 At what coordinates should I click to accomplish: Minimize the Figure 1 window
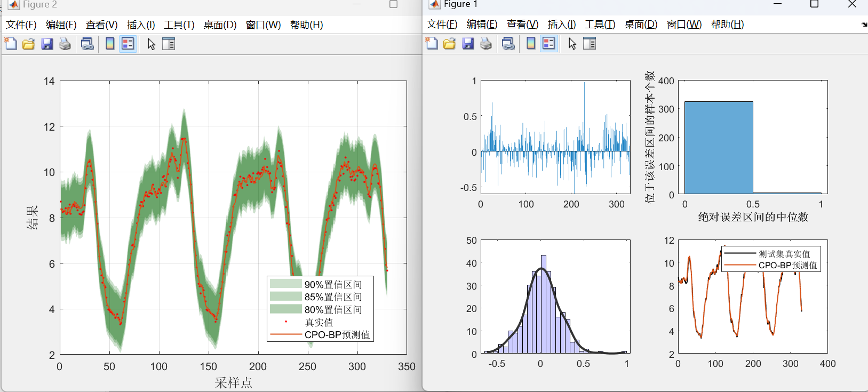(x=777, y=4)
